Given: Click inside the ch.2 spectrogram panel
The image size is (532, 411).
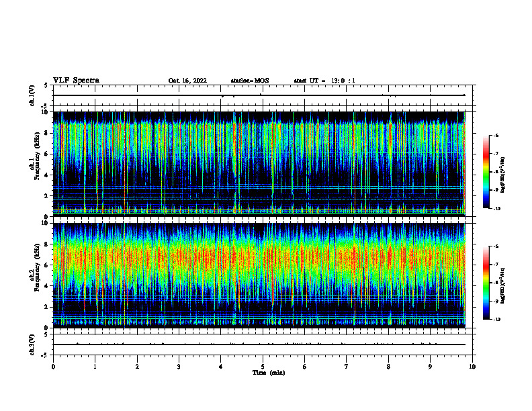Looking at the screenshot, I should pos(259,275).
